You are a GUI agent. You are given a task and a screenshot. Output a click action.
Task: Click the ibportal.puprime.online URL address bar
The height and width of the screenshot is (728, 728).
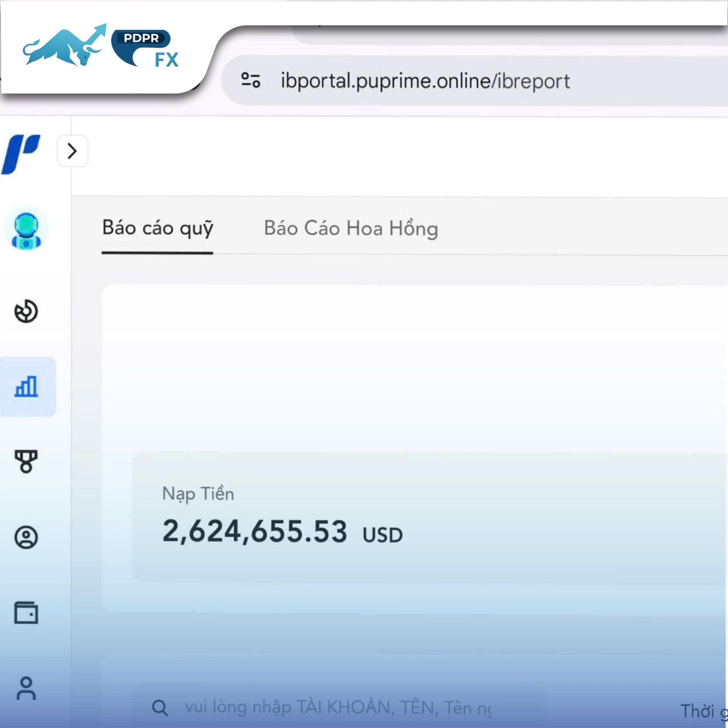pyautogui.click(x=425, y=81)
